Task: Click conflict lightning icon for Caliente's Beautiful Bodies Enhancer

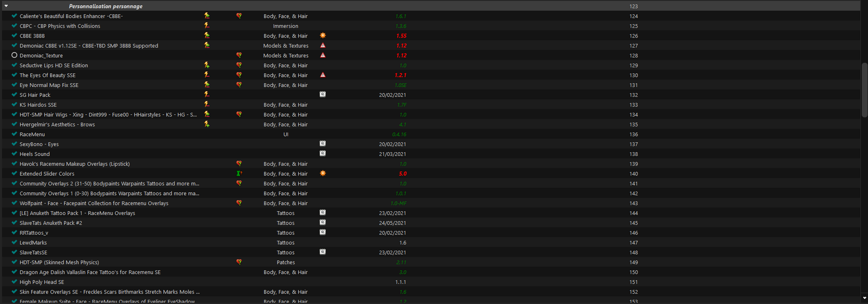Action: 207,16
